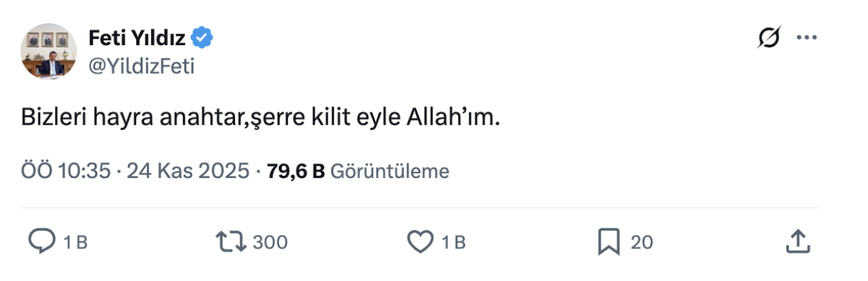Open the repost menu via the arrows icon

230,241
